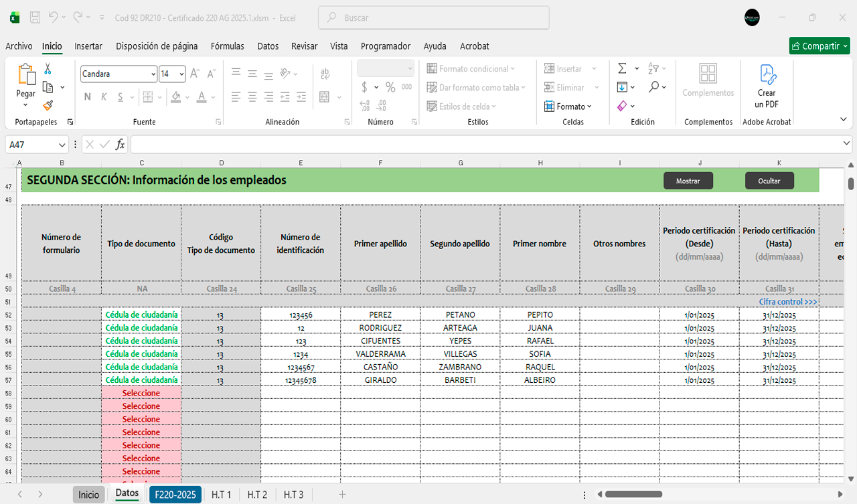Toggle bold formatting (N)
The height and width of the screenshot is (504, 857).
pos(88,97)
